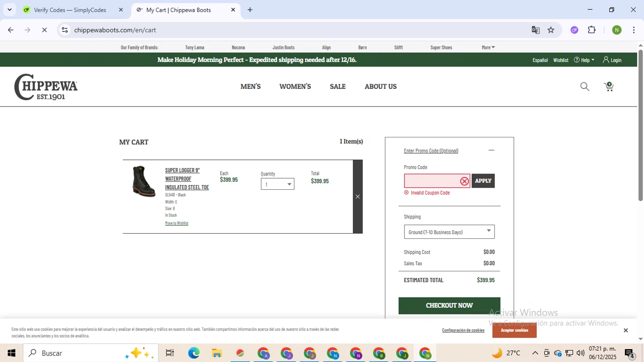Go back to previous page
Screen dimensions: 644x362
11,30
